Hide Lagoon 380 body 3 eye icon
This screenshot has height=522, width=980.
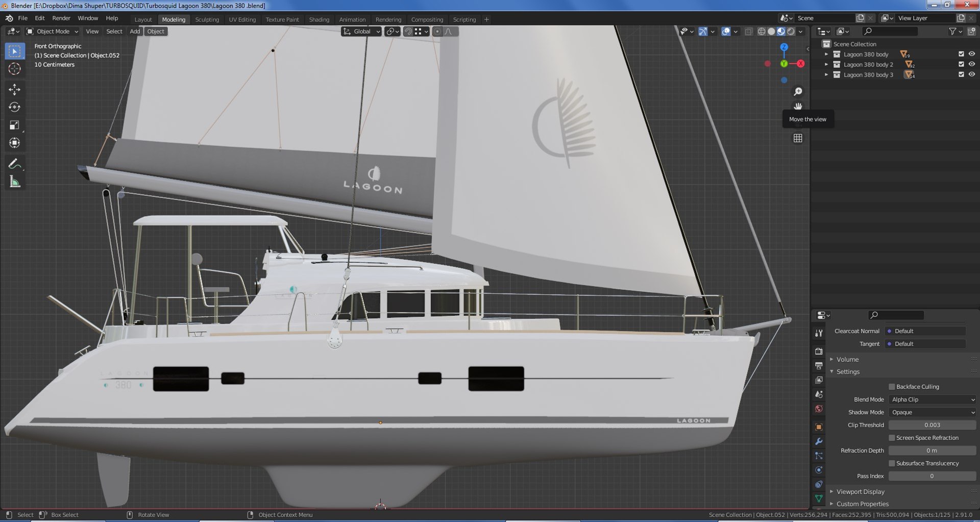click(x=971, y=74)
